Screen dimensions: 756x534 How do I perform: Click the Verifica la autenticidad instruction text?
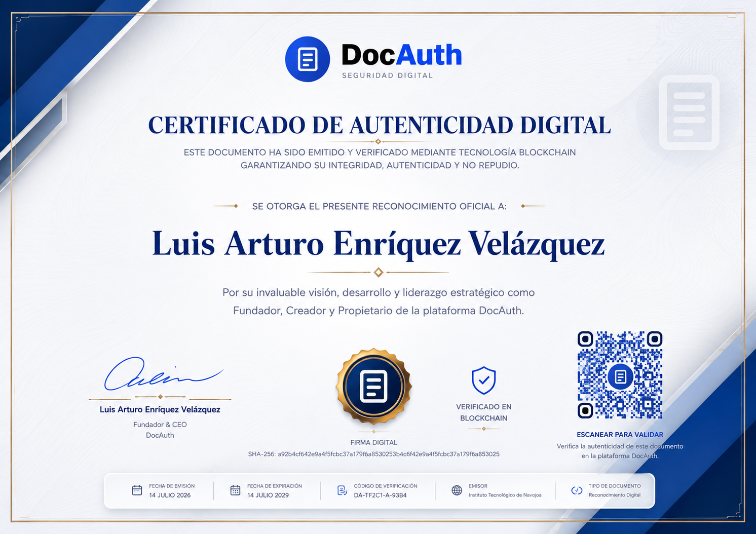point(620,451)
